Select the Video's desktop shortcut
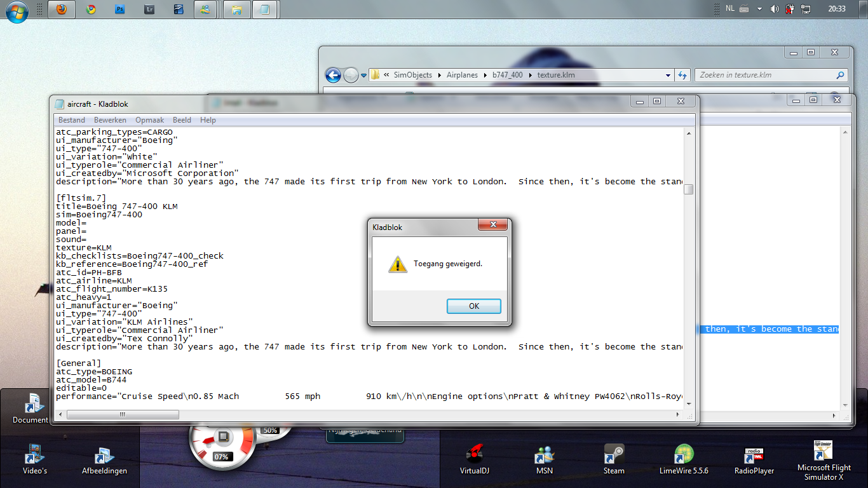The image size is (868, 488). tap(35, 459)
